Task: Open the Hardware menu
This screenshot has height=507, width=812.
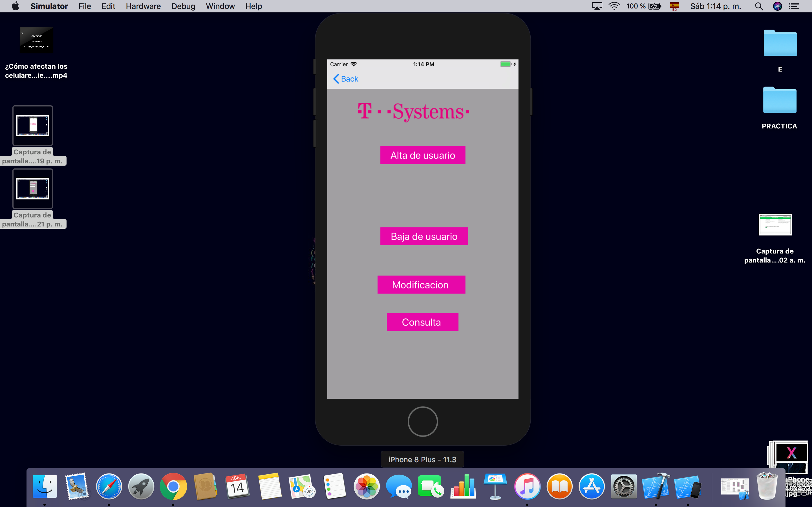Action: 143,6
